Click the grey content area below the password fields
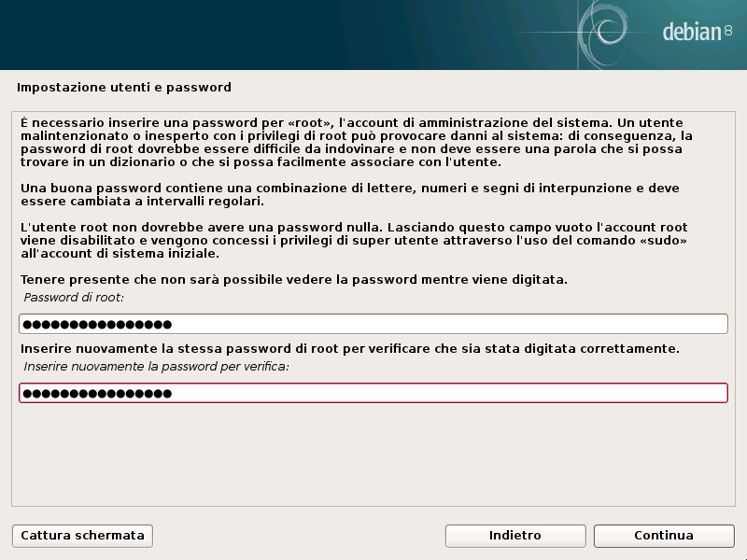The width and height of the screenshot is (747, 560). coord(373,457)
